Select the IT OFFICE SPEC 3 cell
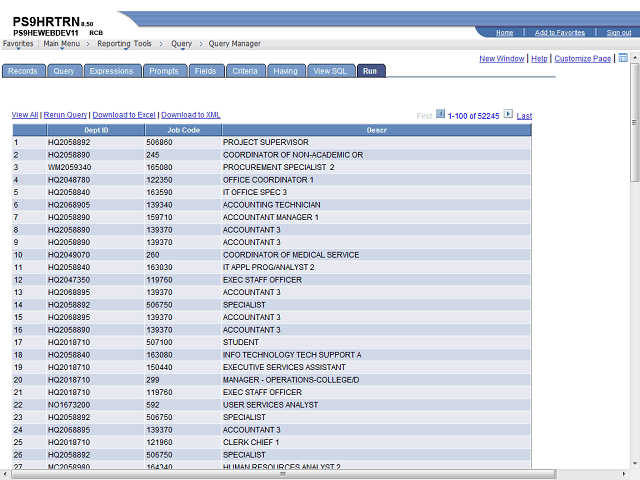The height and width of the screenshot is (480, 640). point(376,192)
